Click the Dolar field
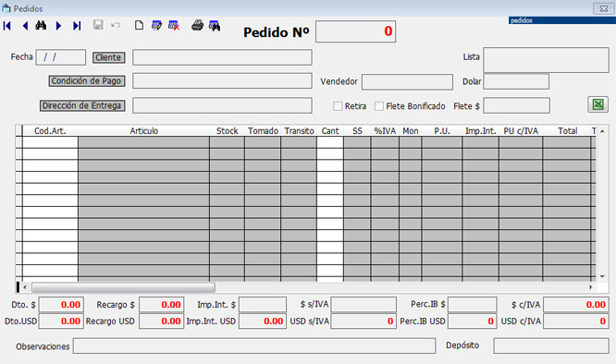This screenshot has height=364, width=616. (x=516, y=82)
